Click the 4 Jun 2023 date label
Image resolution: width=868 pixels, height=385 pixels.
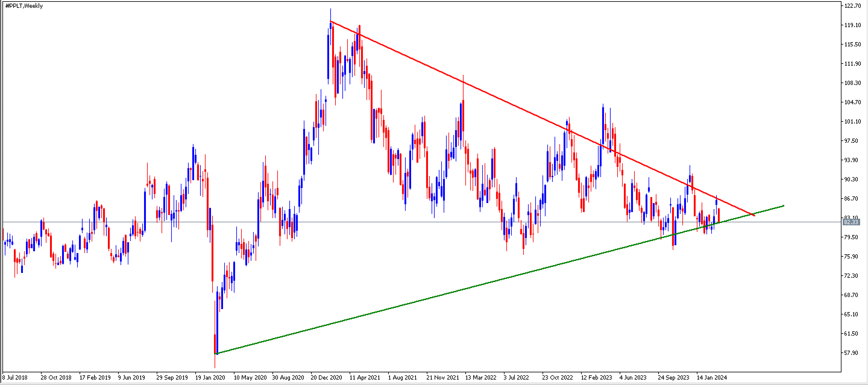pos(633,377)
